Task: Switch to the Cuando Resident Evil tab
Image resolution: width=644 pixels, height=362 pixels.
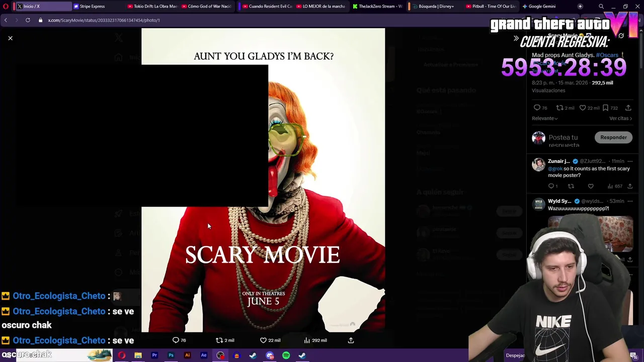Action: point(267,6)
